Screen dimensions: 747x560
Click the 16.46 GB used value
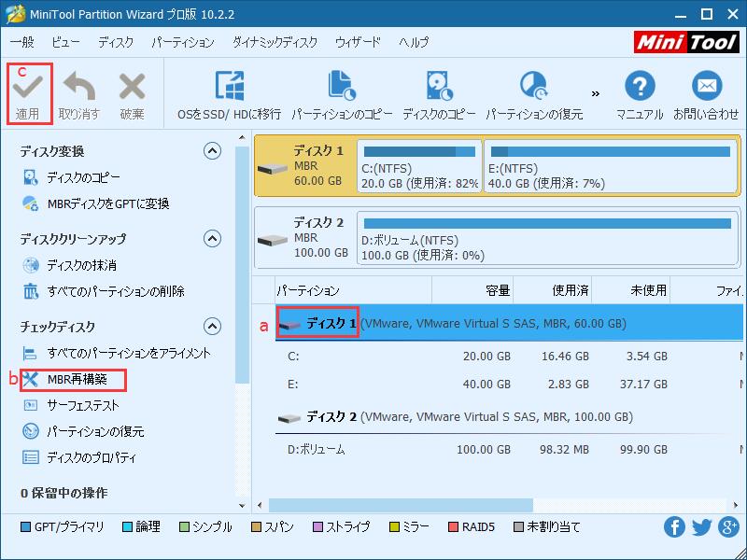click(565, 357)
